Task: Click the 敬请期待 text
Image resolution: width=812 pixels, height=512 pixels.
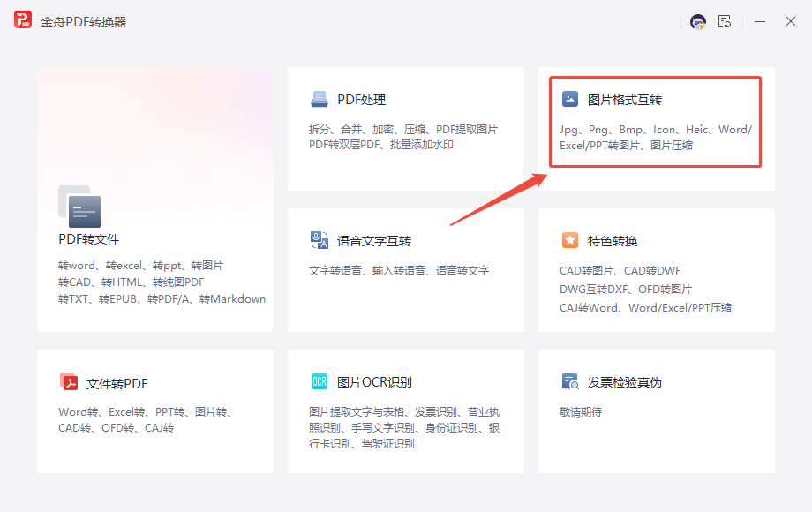Action: (581, 412)
